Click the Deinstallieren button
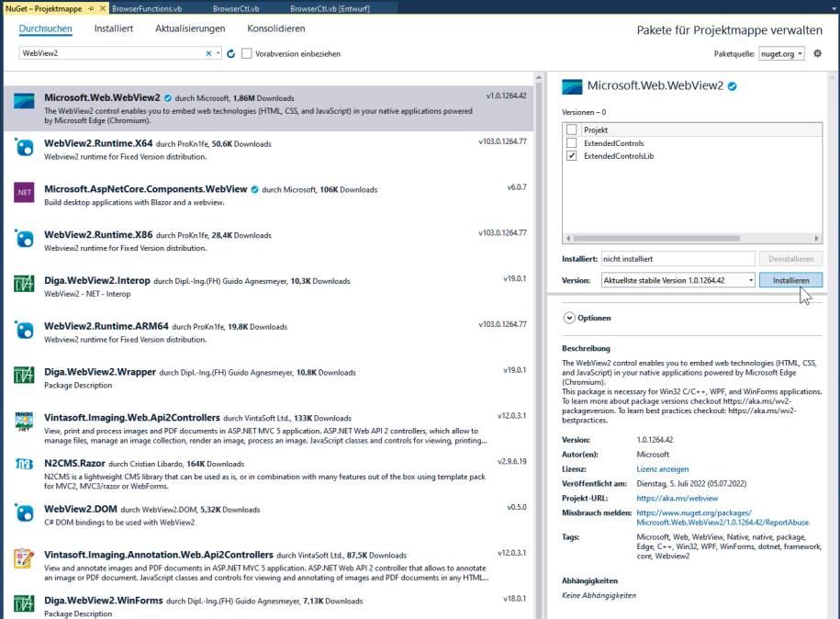 click(790, 259)
